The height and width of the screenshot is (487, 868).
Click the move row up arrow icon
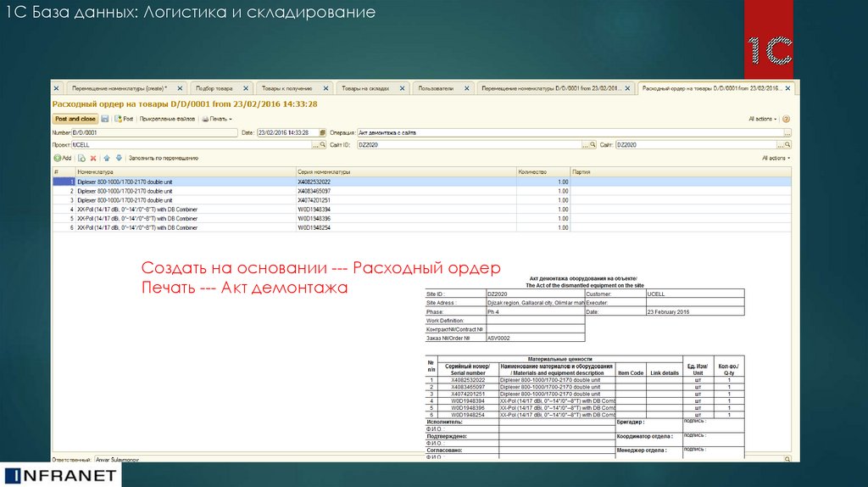106,158
